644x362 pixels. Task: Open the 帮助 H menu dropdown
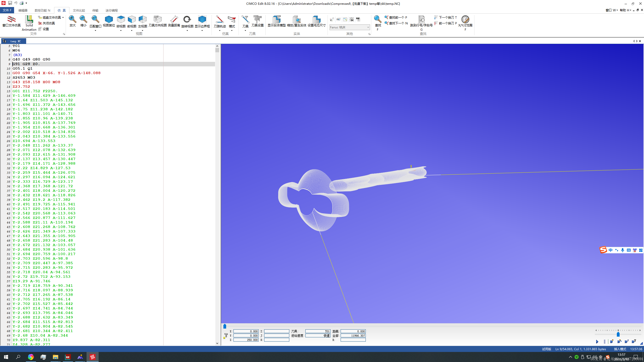626,10
